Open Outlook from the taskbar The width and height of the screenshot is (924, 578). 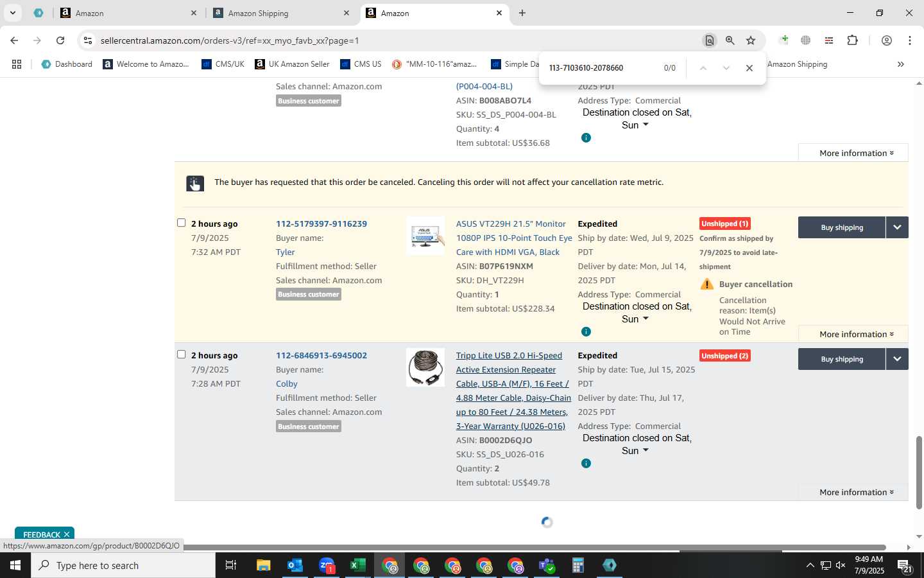pos(295,565)
